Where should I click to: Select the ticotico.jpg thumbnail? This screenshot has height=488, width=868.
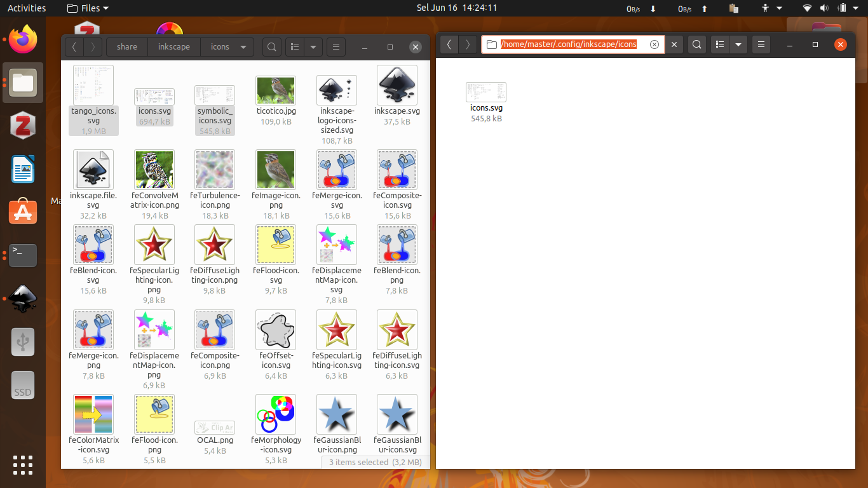pos(276,90)
